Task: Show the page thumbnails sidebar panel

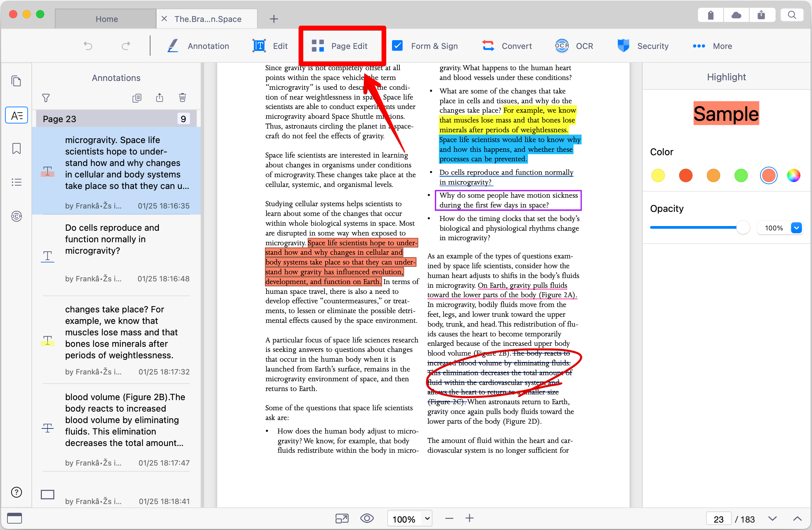Action: (x=17, y=81)
